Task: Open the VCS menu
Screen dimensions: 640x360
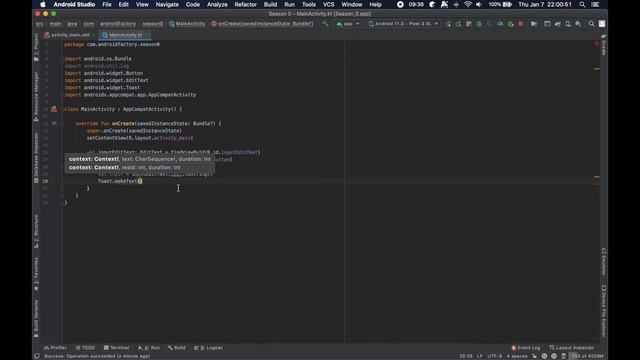Action: [329, 4]
